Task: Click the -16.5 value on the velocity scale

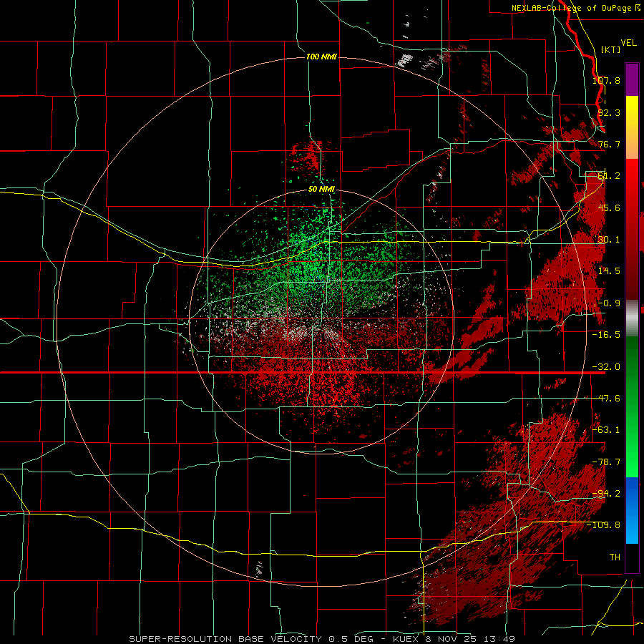Action: point(606,335)
